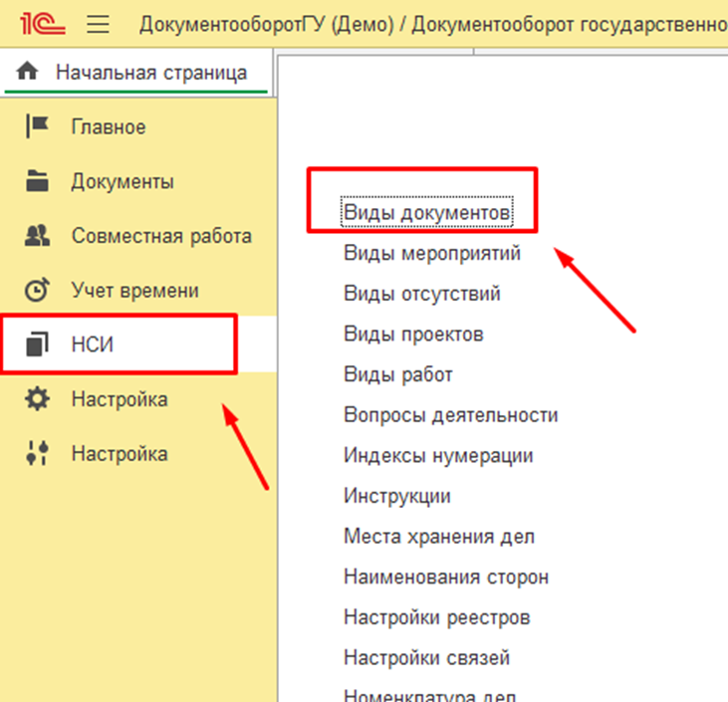This screenshot has width=728, height=702.
Task: Click the clock icon next to Учет времени
Action: tap(37, 290)
